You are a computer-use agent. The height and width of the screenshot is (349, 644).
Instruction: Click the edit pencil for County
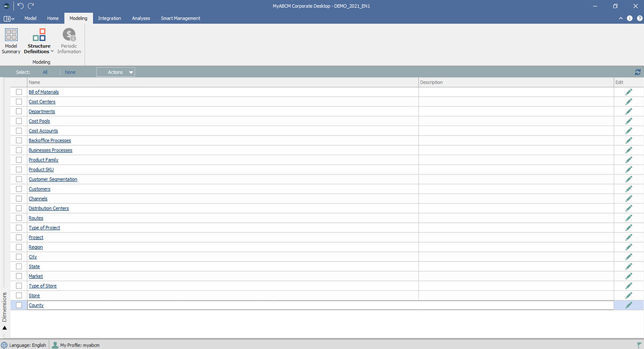click(628, 305)
